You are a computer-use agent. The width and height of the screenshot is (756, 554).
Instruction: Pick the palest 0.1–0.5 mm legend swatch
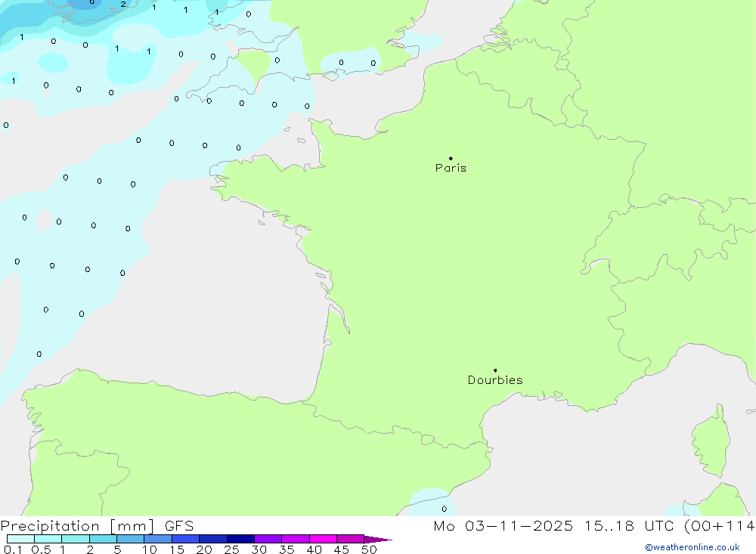(x=20, y=539)
